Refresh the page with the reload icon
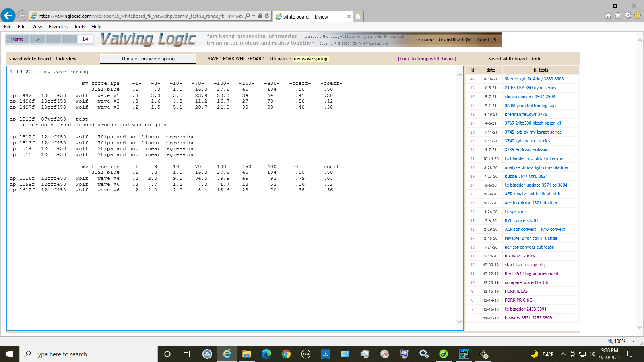The image size is (644, 362). coord(267,16)
